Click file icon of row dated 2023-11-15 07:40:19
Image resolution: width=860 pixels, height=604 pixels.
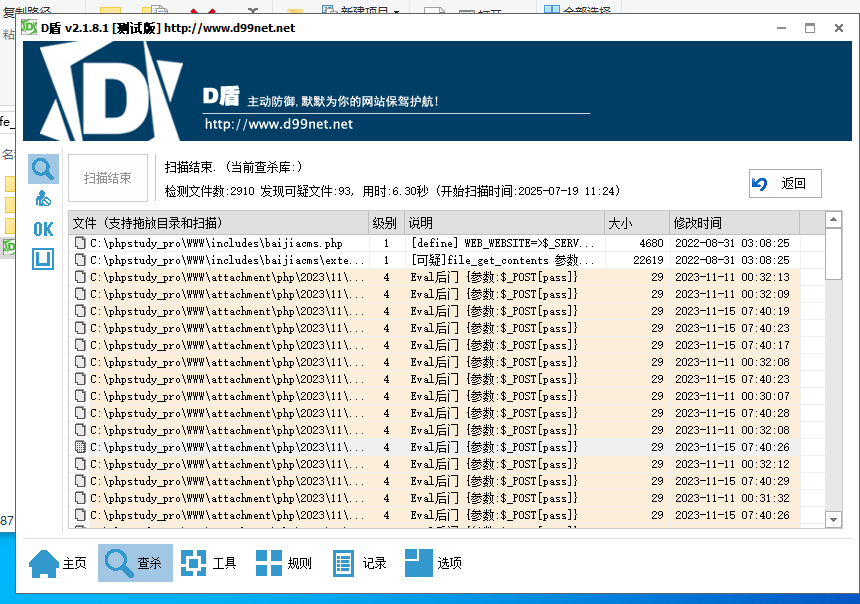[80, 311]
